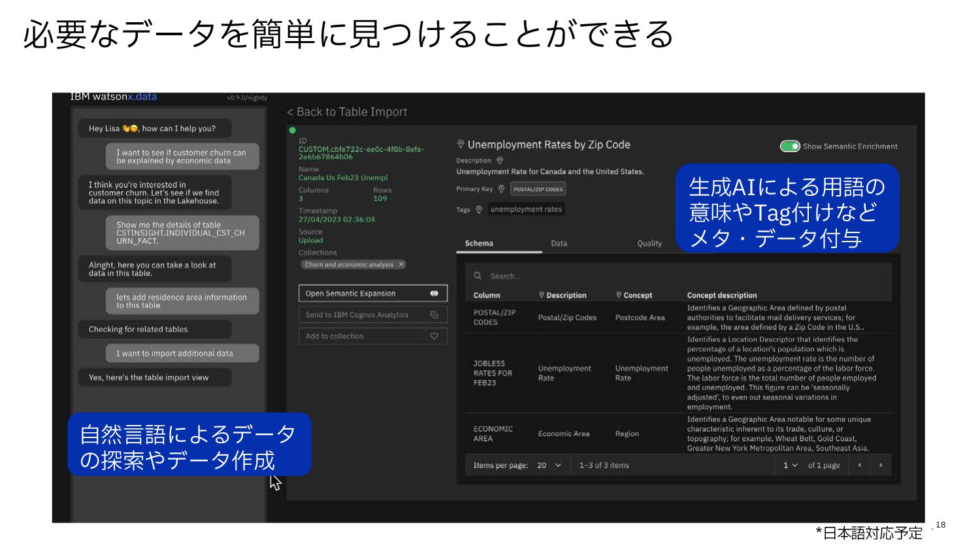Click the Open Semantic Expansion button
The height and width of the screenshot is (551, 980).
pyautogui.click(x=373, y=293)
